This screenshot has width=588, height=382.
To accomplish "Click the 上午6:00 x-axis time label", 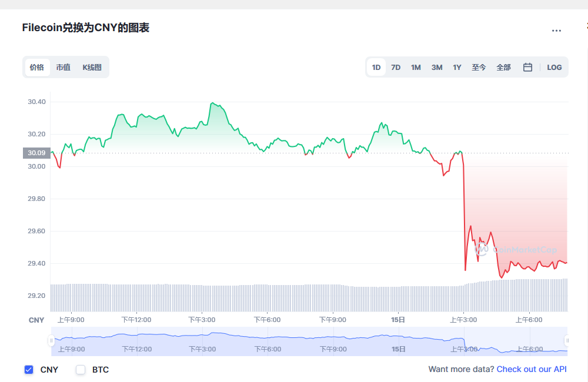I will (529, 320).
